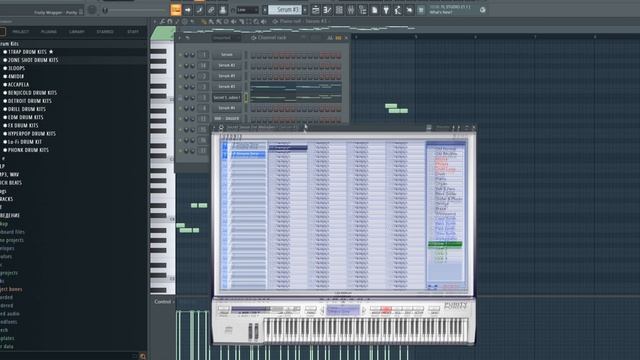Mute the 808 channel
This screenshot has height=360, width=640.
point(180,119)
